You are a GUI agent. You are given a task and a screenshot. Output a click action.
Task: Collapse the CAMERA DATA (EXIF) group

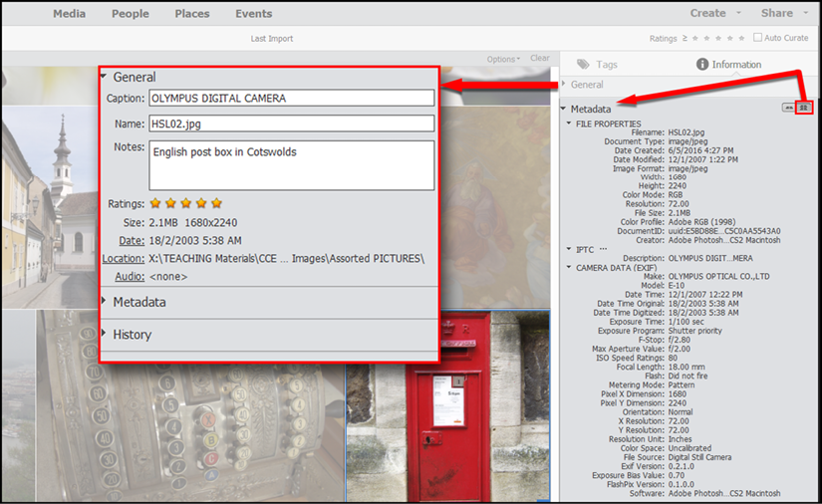click(x=569, y=267)
